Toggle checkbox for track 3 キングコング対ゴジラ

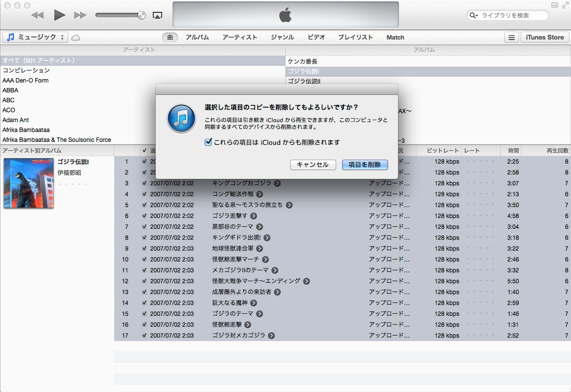pos(144,183)
